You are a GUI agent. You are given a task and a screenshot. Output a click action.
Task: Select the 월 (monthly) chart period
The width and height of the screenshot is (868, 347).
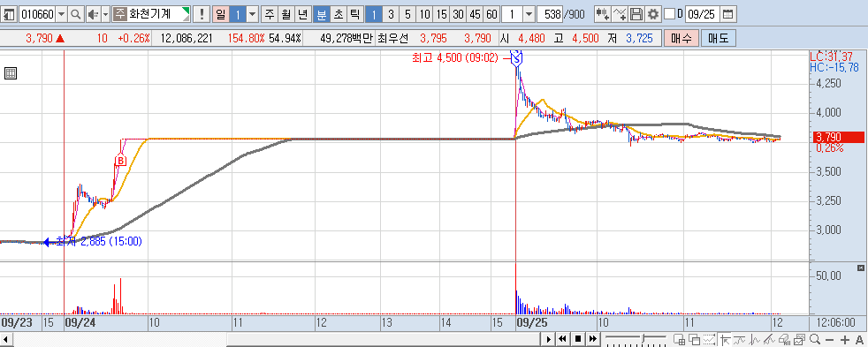[286, 14]
